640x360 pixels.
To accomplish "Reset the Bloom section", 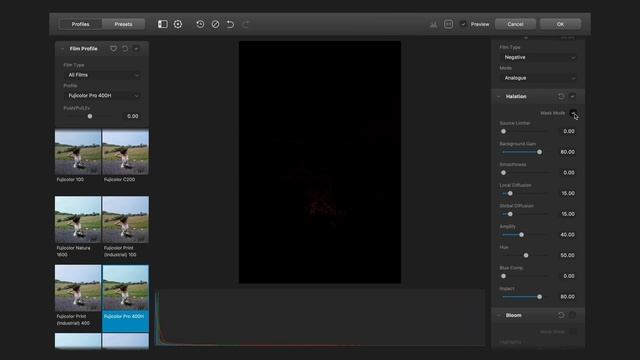I will point(561,315).
